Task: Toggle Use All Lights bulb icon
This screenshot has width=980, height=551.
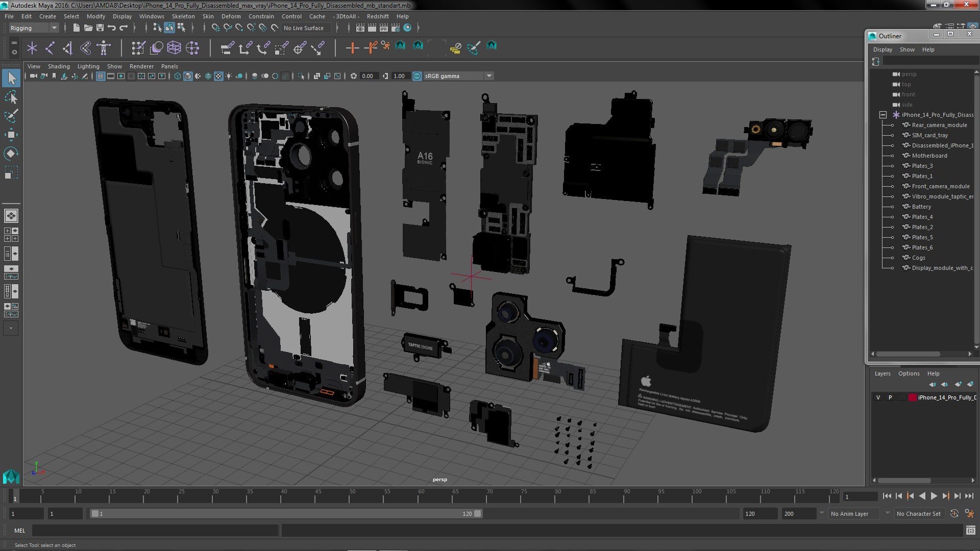Action: click(x=229, y=77)
